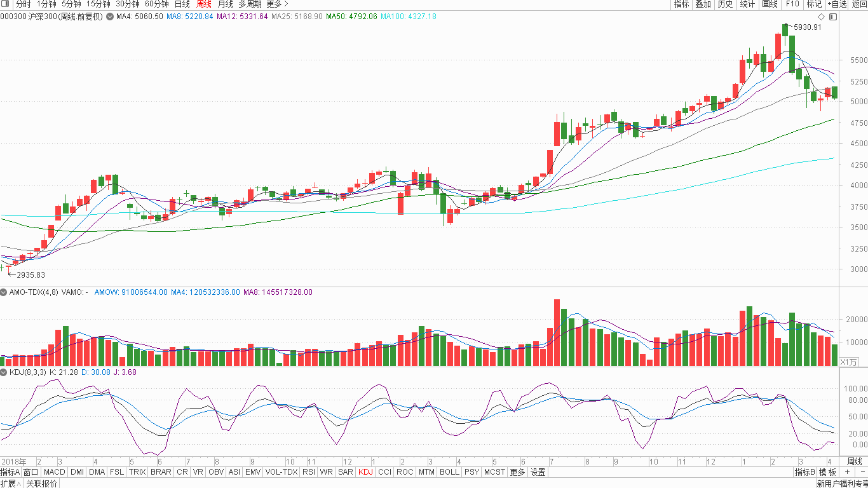This screenshot has width=868, height=488.
Task: Select the 30分钟 period
Action: pos(128,4)
